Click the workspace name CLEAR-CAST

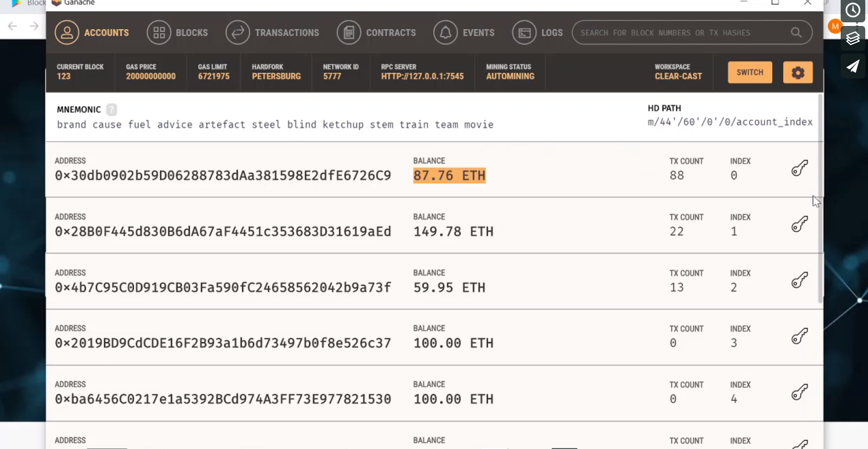[x=678, y=77]
